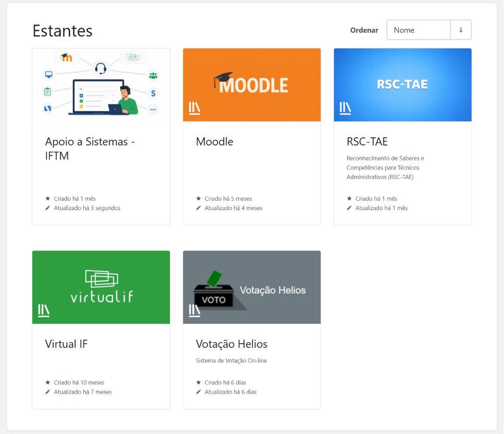Click the blue RSC-TAE cover image
The width and height of the screenshot is (504, 434).
[x=402, y=85]
